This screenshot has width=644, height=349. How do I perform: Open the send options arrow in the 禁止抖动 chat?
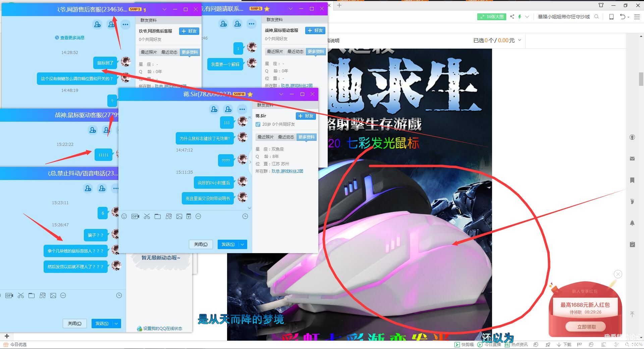[116, 324]
